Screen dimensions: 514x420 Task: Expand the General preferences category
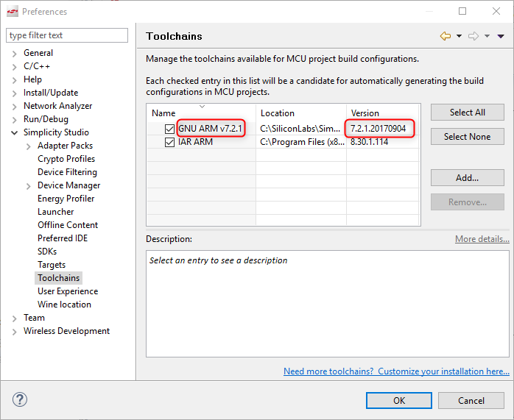(14, 54)
